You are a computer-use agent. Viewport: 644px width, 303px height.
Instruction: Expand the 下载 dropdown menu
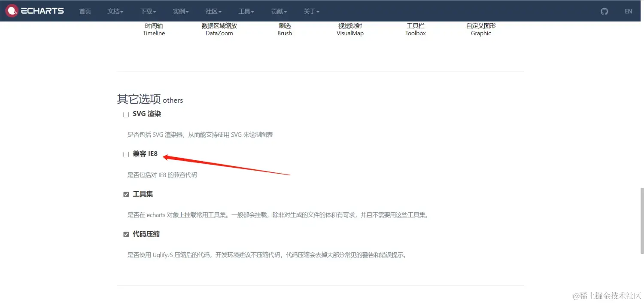click(148, 12)
